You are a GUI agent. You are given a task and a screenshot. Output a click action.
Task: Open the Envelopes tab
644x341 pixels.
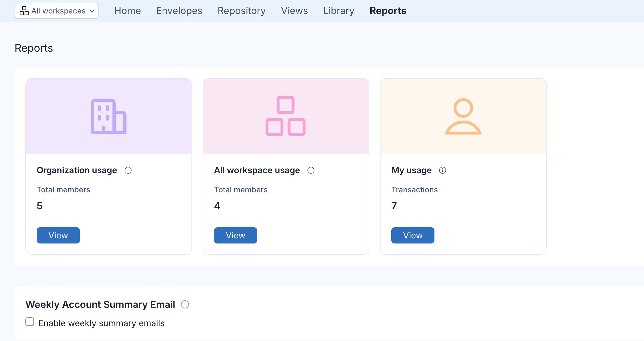(179, 11)
